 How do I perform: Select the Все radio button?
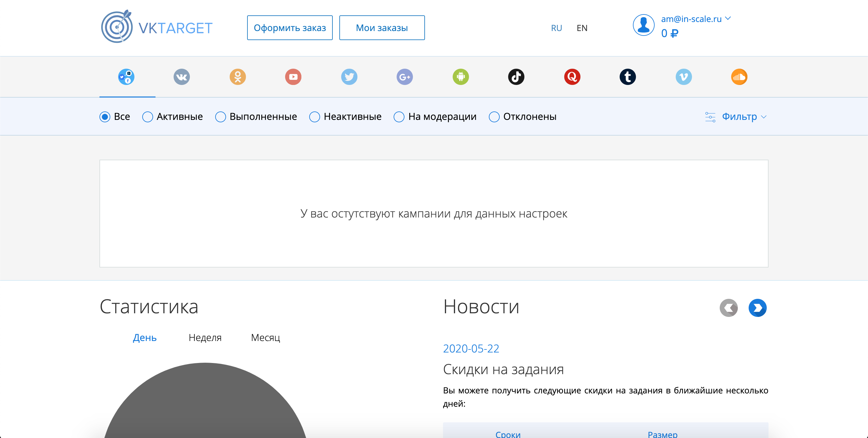(105, 117)
